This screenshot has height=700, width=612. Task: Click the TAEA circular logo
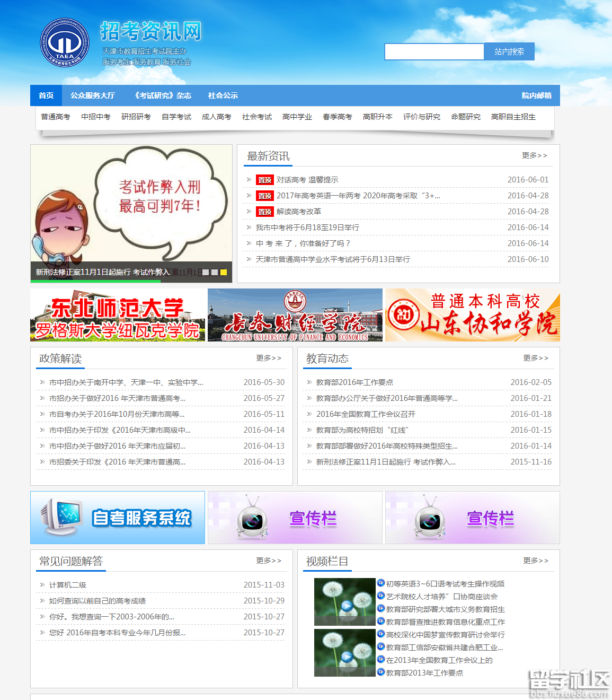(65, 43)
